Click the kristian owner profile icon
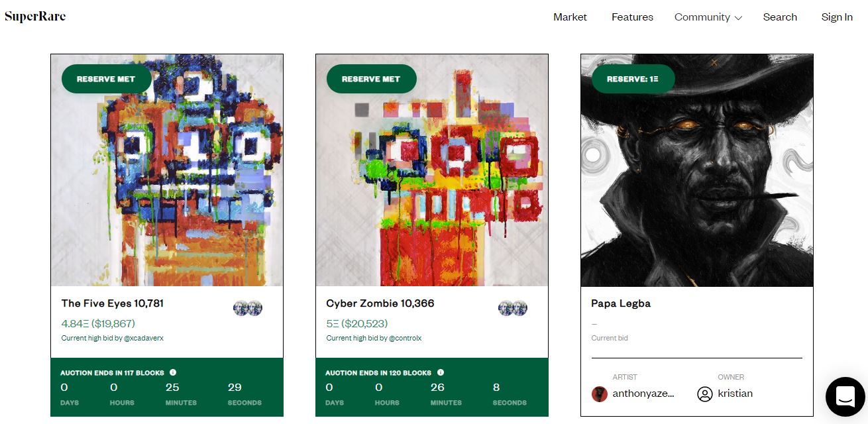868x424 pixels. [x=705, y=394]
